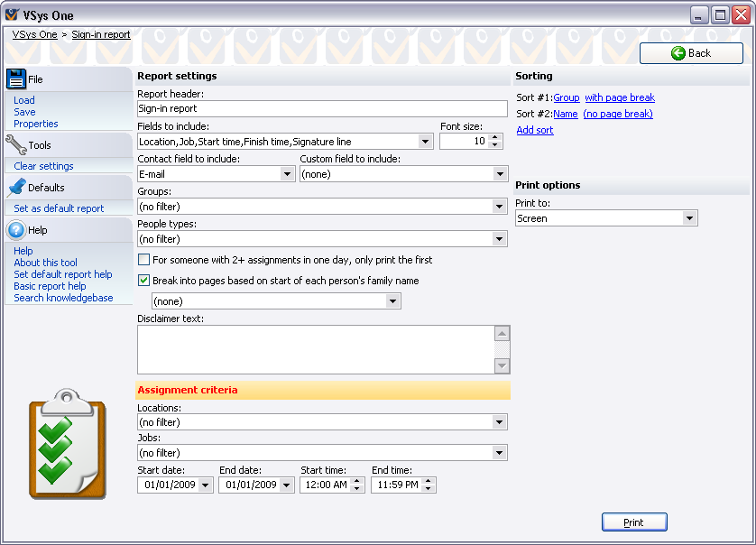Click Search knowledgebase link

pos(63,298)
